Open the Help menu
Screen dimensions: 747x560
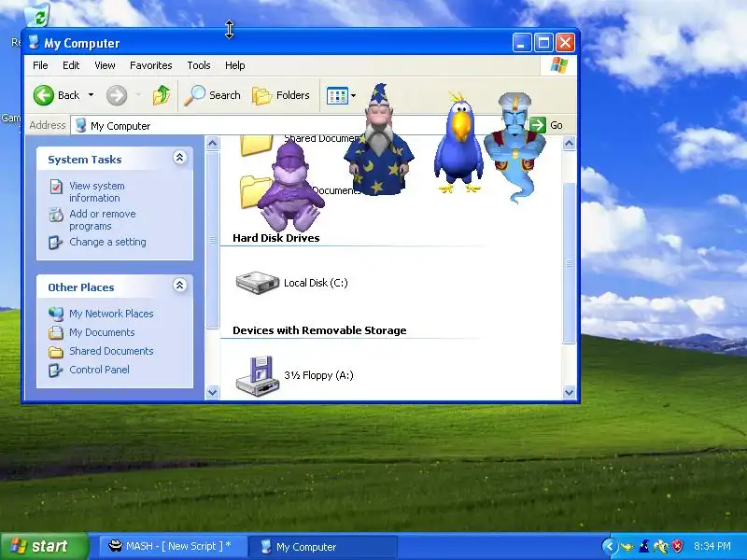(x=235, y=65)
